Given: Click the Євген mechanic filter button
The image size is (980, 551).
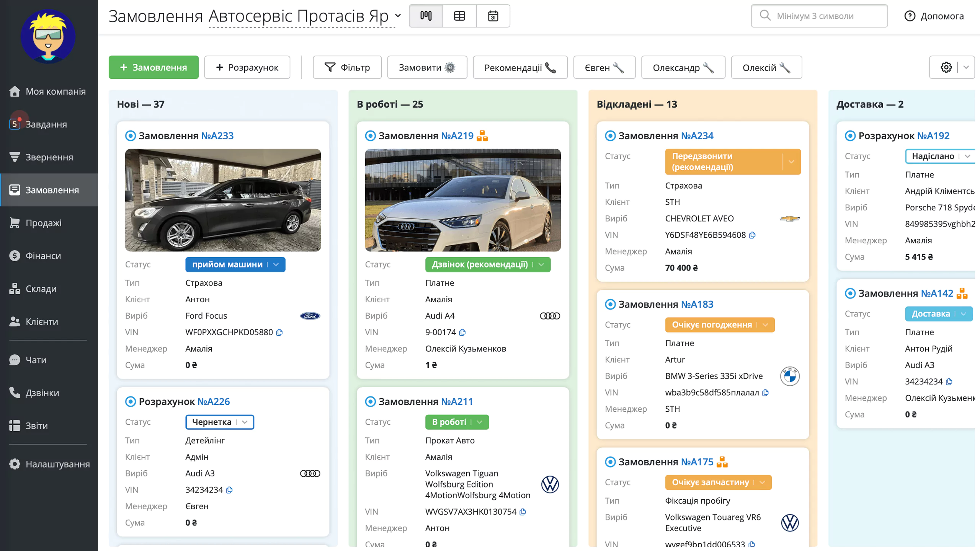Looking at the screenshot, I should pos(604,67).
